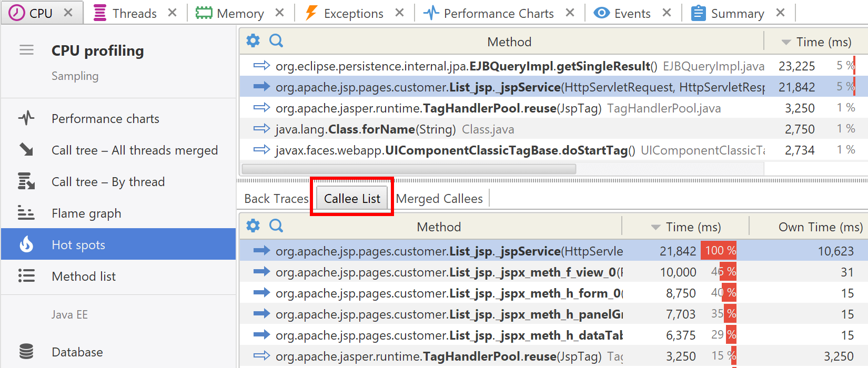Select List_jsp._jspService row in callee list

point(553,251)
